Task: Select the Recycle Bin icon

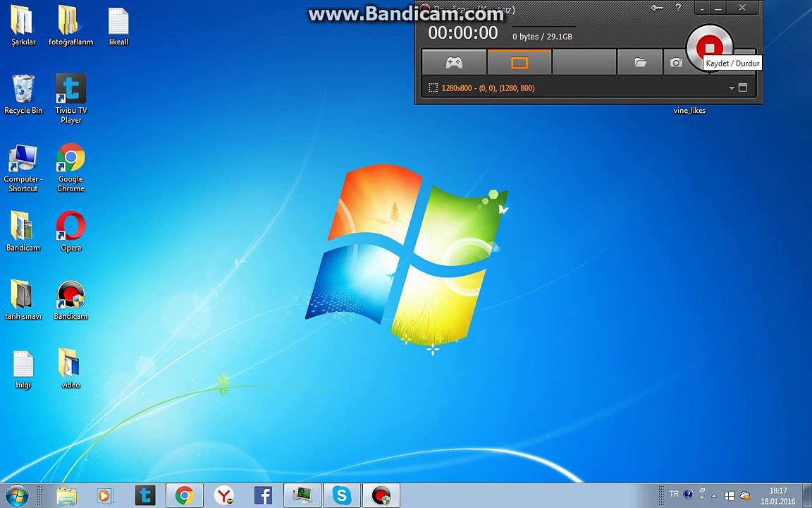Action: pyautogui.click(x=23, y=95)
